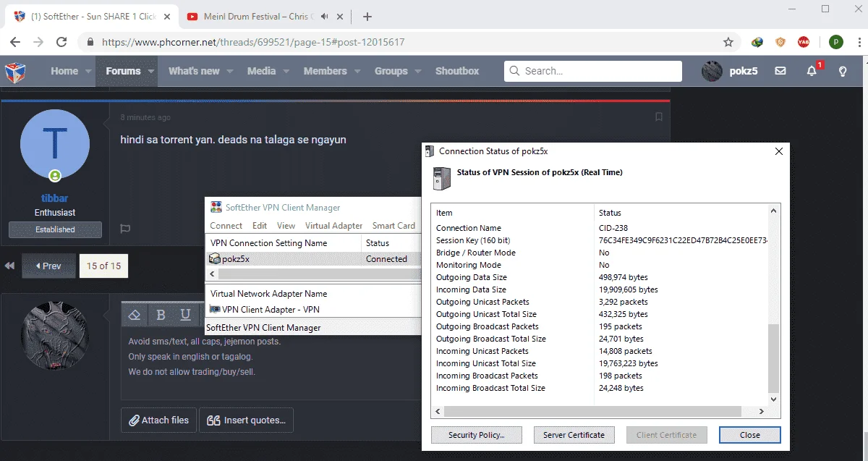Screen dimensions: 868x461
Task: Jump to first page with double-arrow icon
Action: pyautogui.click(x=9, y=266)
